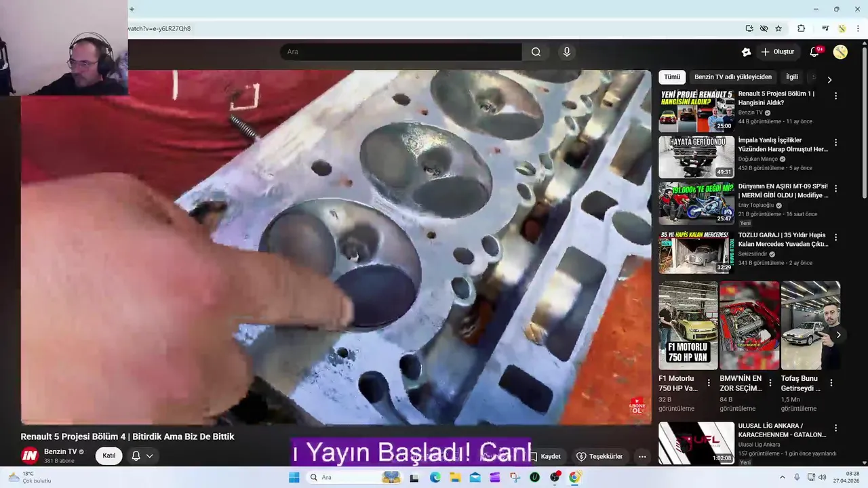Open the notification bell dropdown for Benzin TV
Screen dimensions: 868x488
(x=142, y=455)
